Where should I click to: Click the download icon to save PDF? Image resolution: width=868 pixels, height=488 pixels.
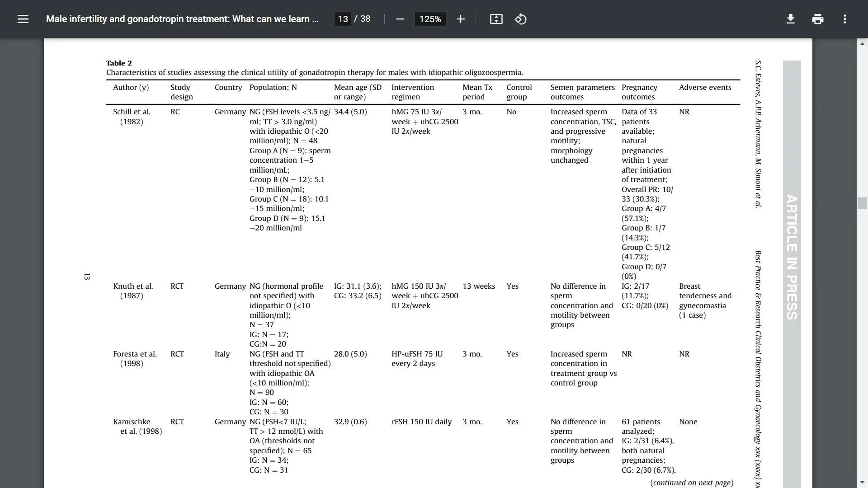pyautogui.click(x=791, y=19)
